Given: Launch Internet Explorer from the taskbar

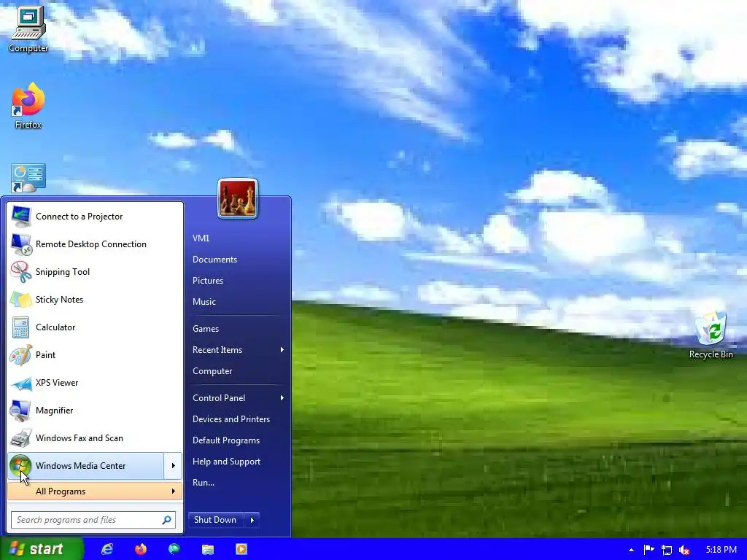Looking at the screenshot, I should pyautogui.click(x=107, y=549).
